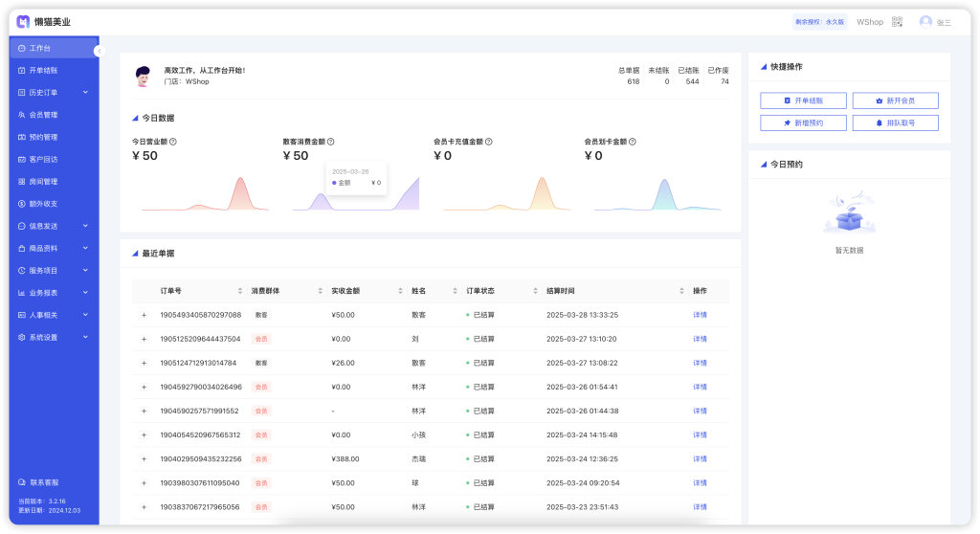
Task: Select 商品资料 in the sidebar
Action: [x=54, y=248]
